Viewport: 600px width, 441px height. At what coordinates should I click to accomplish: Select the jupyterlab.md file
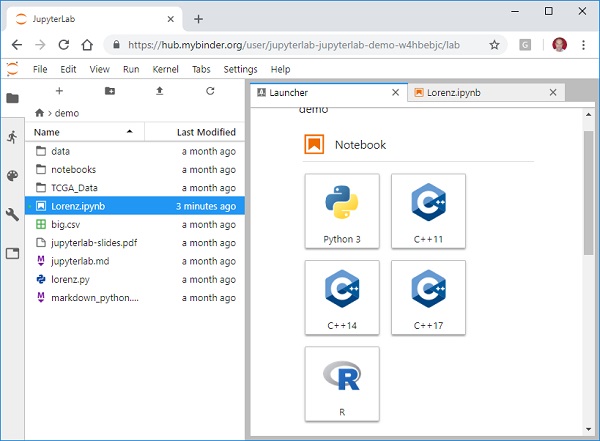pyautogui.click(x=135, y=261)
